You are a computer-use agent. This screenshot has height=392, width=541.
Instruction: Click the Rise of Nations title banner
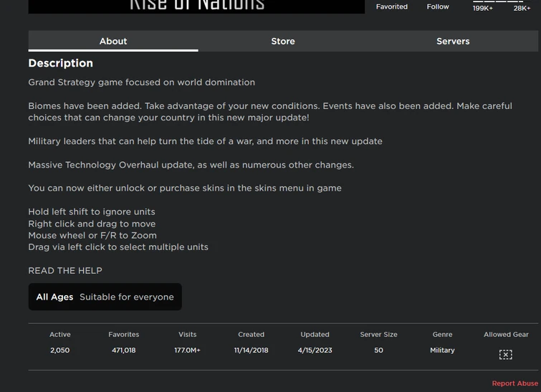[196, 6]
